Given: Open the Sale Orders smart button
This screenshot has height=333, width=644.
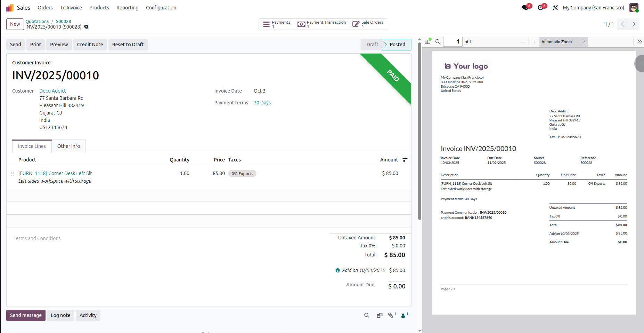Looking at the screenshot, I should [x=368, y=24].
